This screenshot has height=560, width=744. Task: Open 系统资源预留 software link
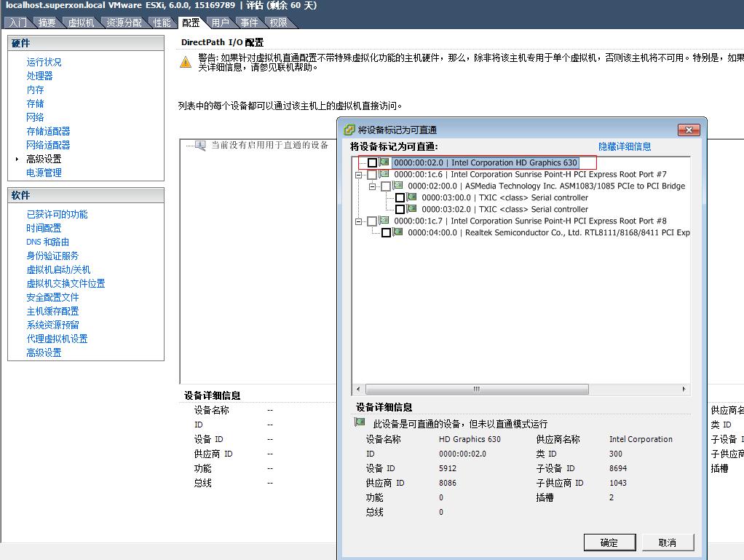point(52,325)
